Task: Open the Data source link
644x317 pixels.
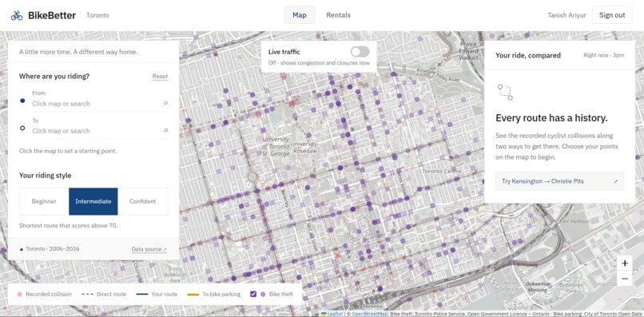Action: pyautogui.click(x=149, y=249)
